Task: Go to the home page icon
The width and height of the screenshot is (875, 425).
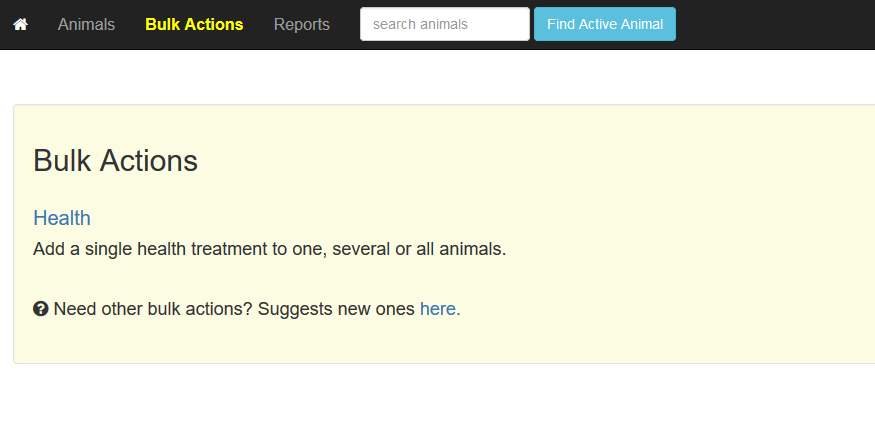Action: click(21, 25)
